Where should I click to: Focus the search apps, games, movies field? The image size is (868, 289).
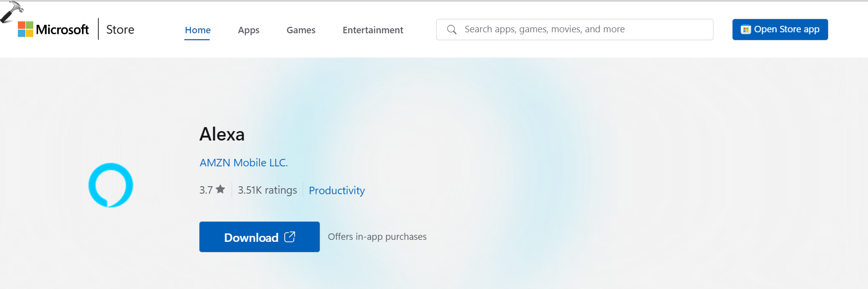click(581, 29)
